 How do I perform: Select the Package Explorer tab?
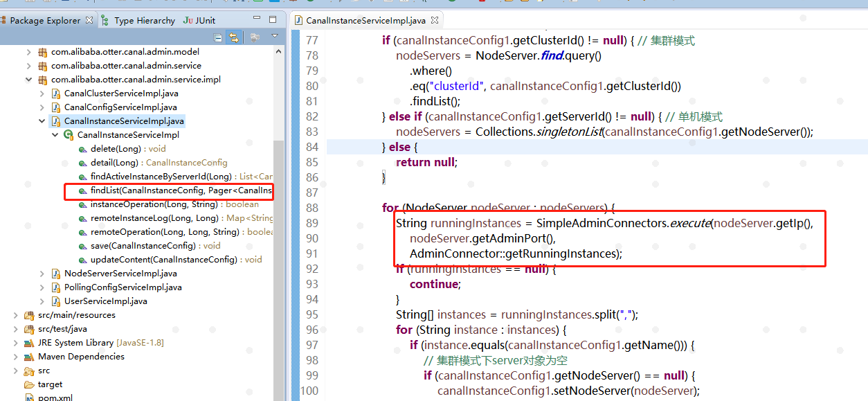pyautogui.click(x=46, y=21)
